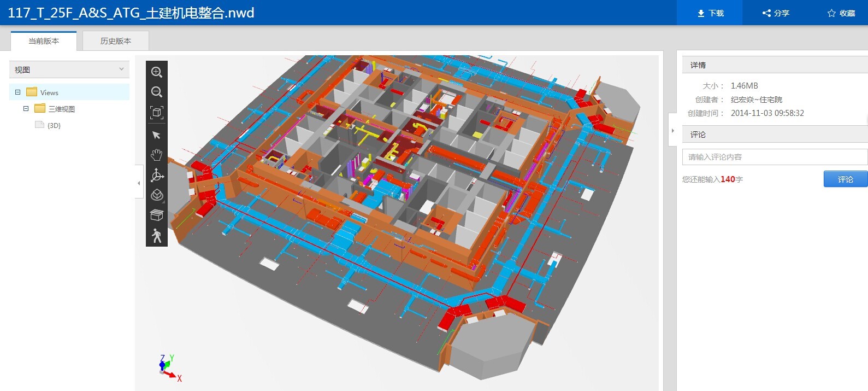Activate the hand pan tool

coord(157,155)
